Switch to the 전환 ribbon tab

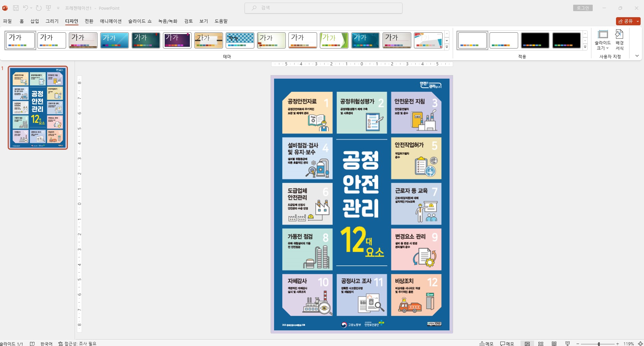click(x=89, y=21)
